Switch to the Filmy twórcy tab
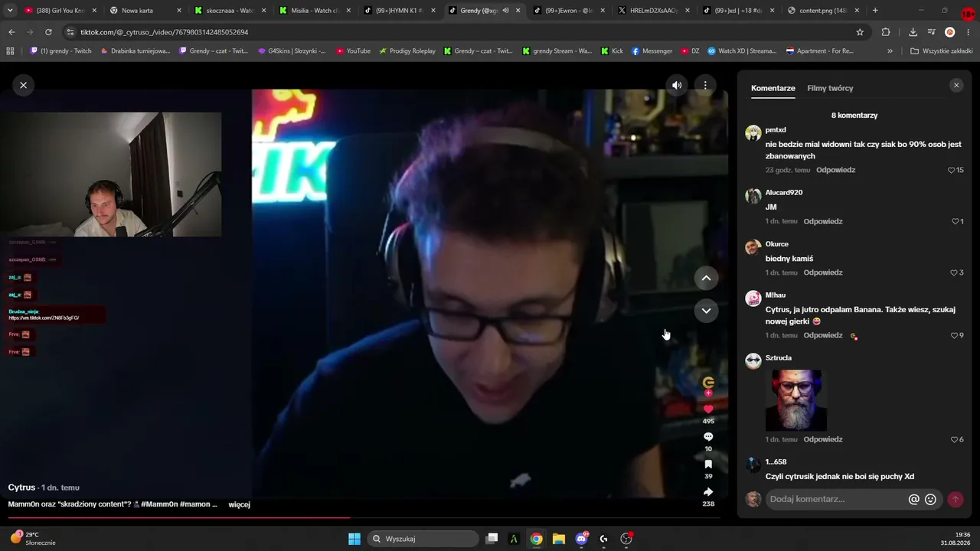 (830, 88)
